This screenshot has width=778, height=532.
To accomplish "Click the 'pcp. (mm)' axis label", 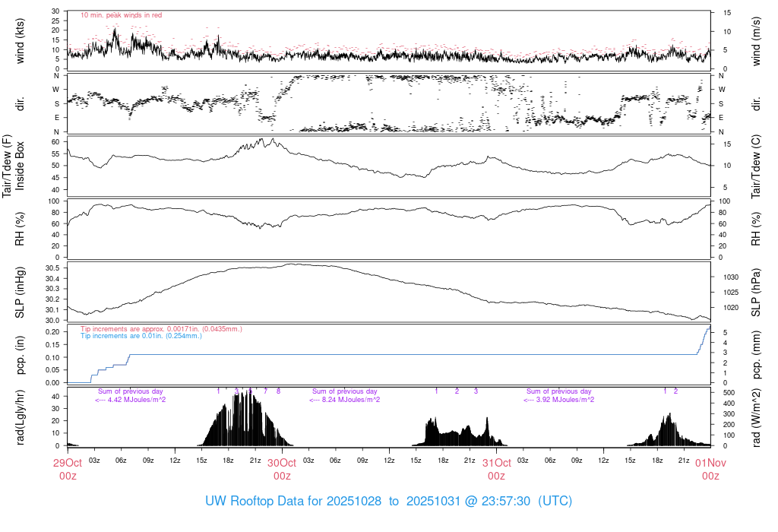I will click(756, 356).
